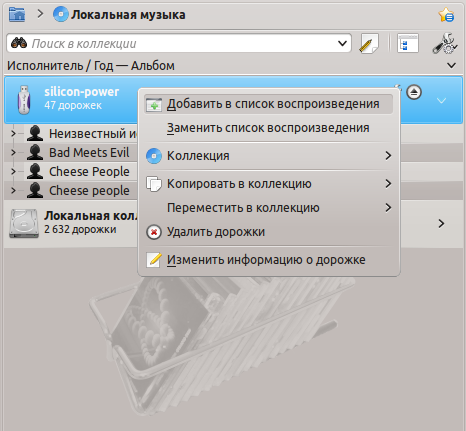Screen dimensions: 466x431
Task: Click the Поиск в коллекции search field
Action: pyautogui.click(x=179, y=43)
